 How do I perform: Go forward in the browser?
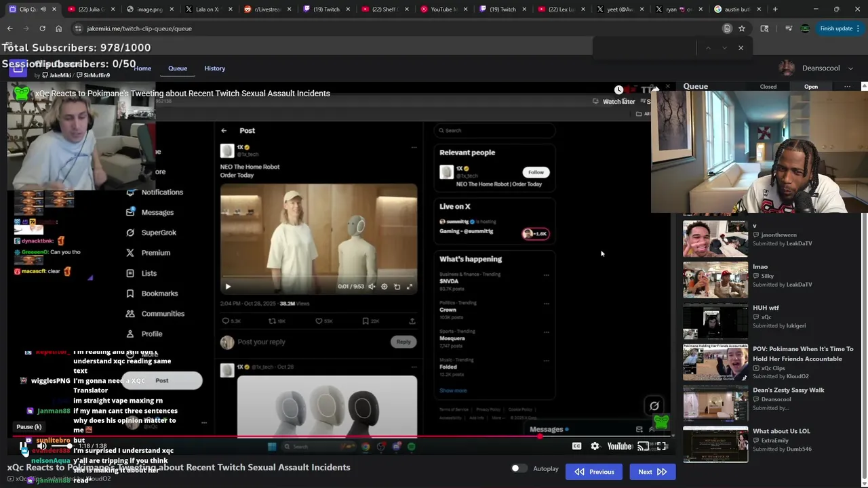click(x=26, y=28)
